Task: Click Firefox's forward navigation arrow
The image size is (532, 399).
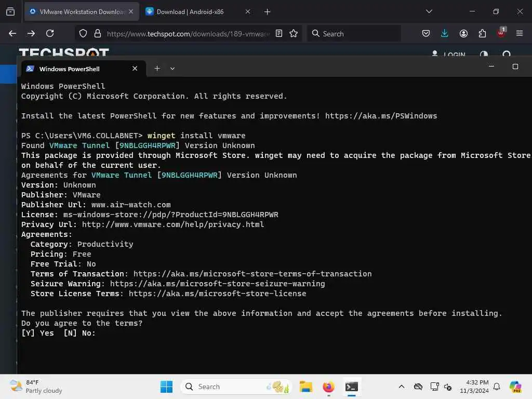Action: (x=31, y=33)
